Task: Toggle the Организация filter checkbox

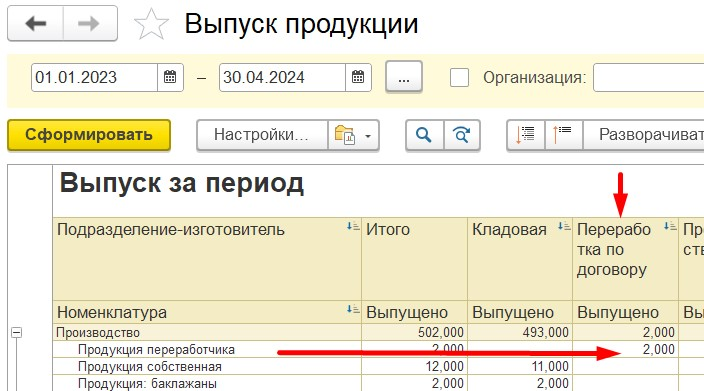Action: click(459, 77)
